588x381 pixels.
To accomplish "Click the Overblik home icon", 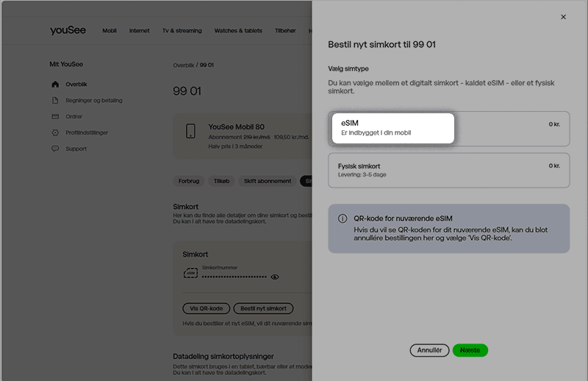I will tap(55, 85).
